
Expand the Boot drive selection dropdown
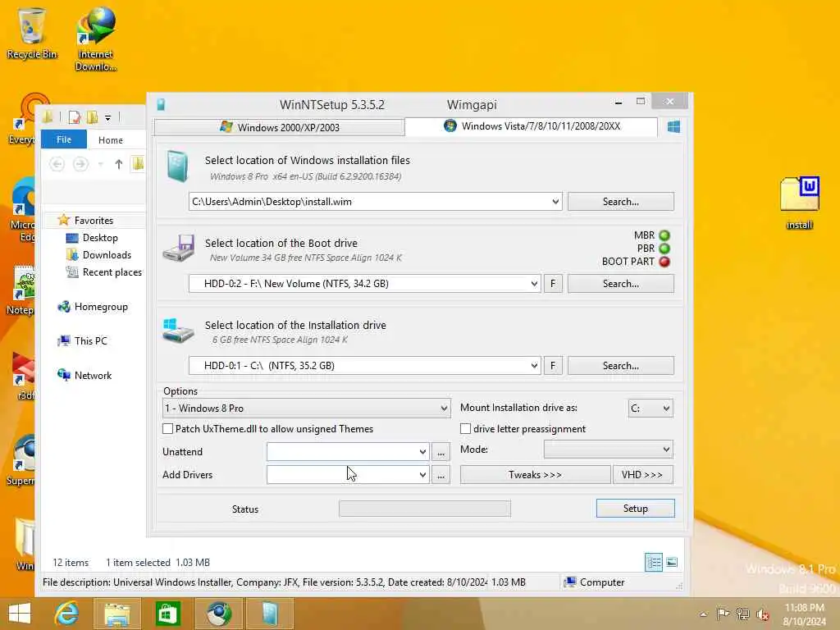pos(533,284)
